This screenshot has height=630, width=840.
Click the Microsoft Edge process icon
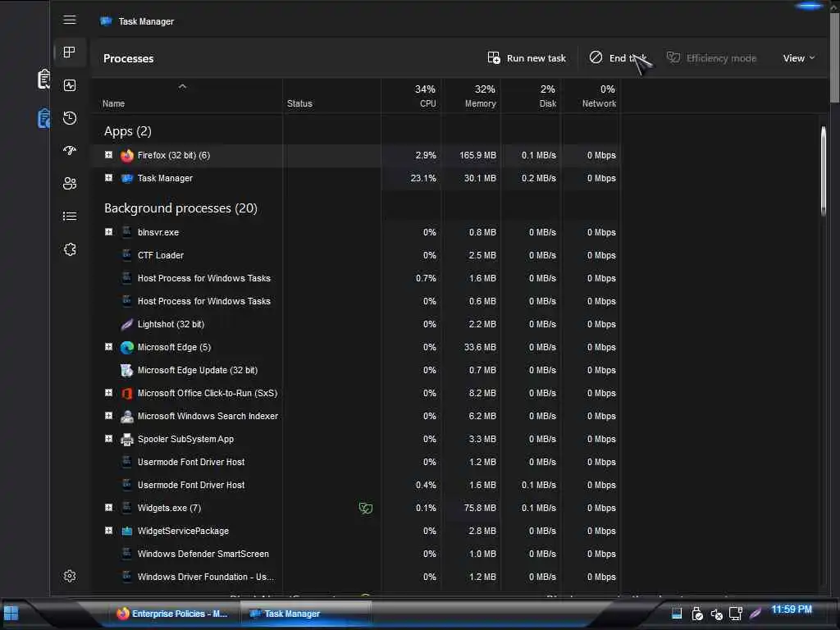127,348
